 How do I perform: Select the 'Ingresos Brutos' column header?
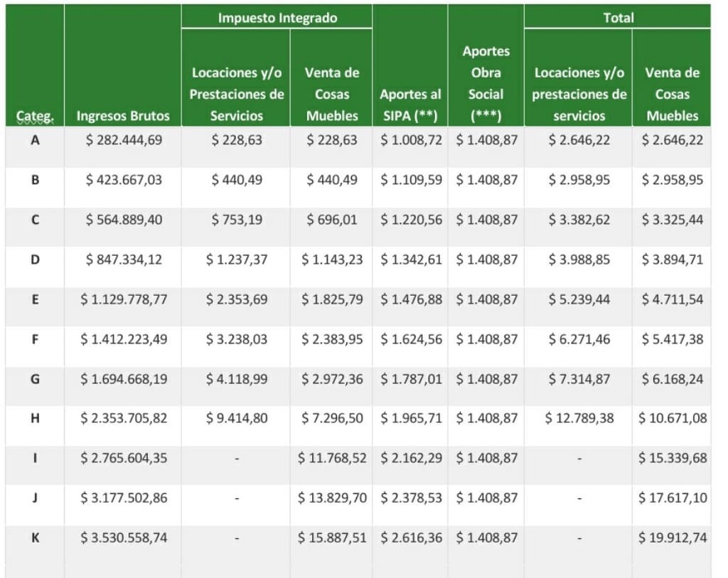tap(123, 116)
